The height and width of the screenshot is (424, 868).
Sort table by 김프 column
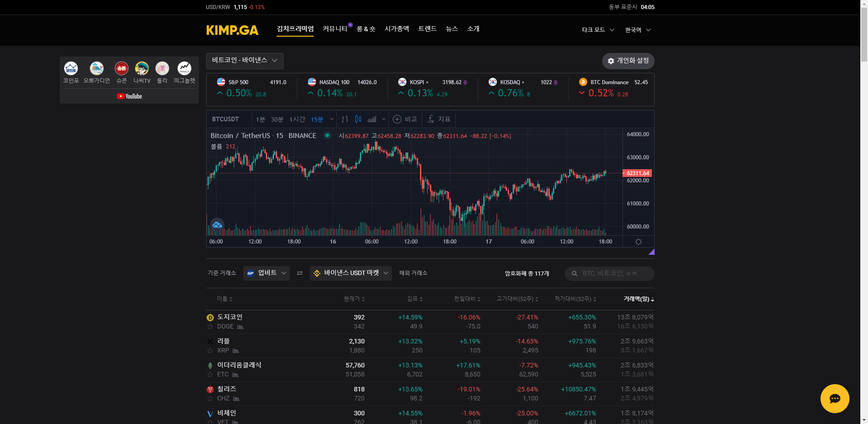click(x=415, y=299)
